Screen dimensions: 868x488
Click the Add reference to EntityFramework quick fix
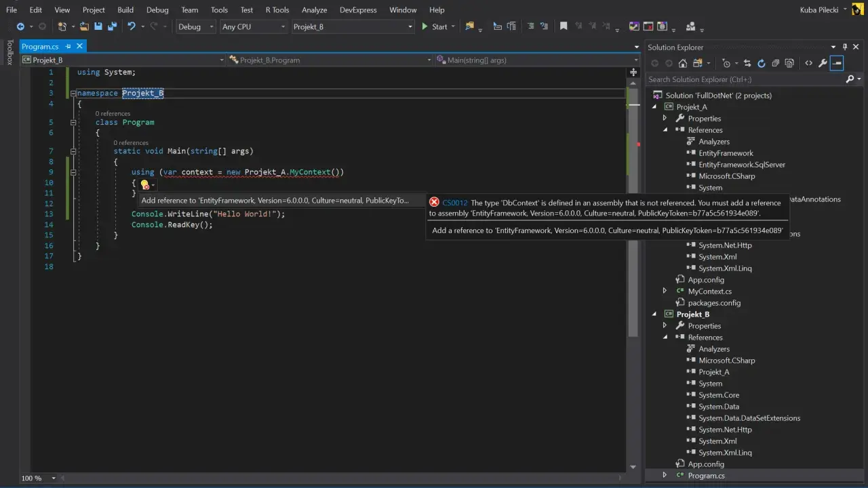point(275,200)
